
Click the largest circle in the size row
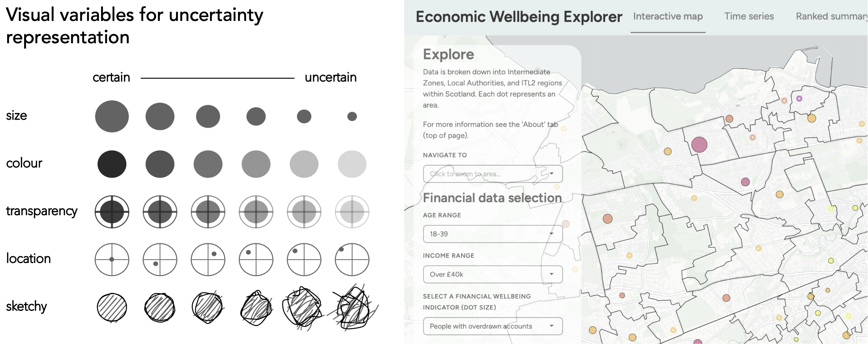[x=112, y=116]
